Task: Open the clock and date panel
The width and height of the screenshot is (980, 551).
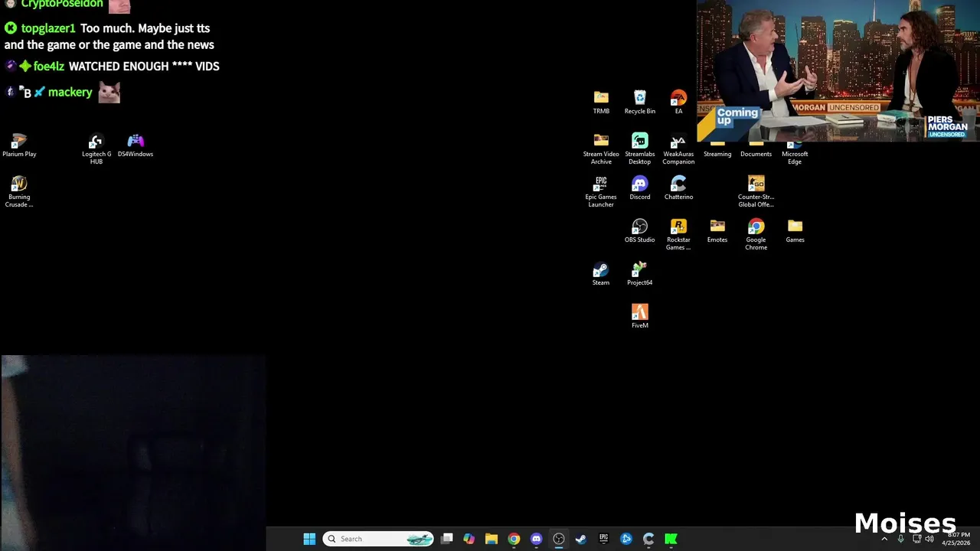Action: click(956, 539)
